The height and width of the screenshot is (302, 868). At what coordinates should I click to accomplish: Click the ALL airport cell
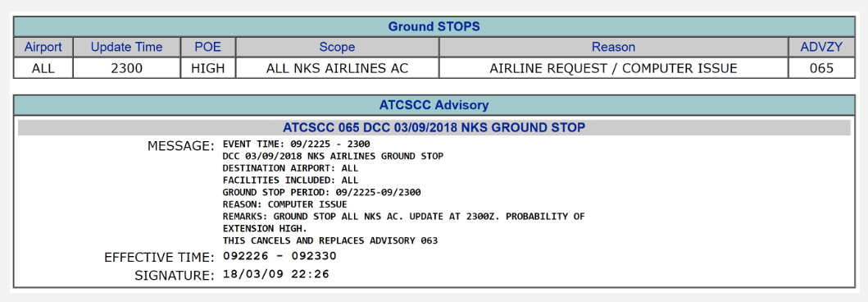point(43,69)
